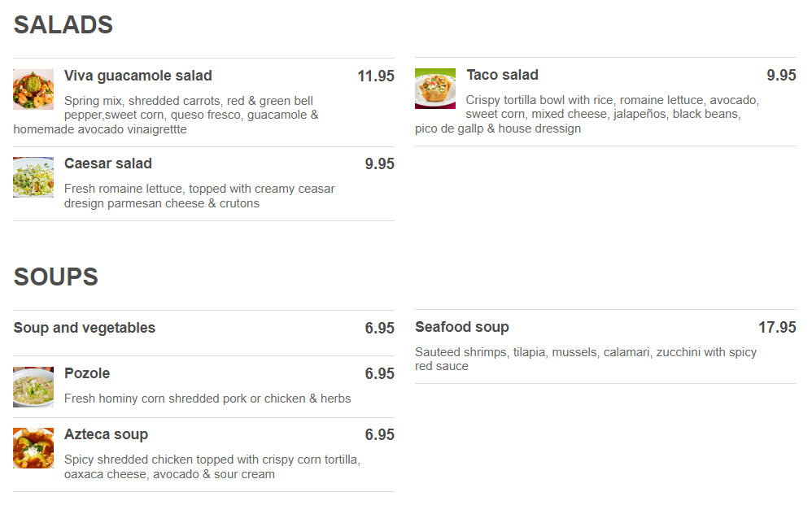Click the Caesar salad description text
Image resolution: width=812 pixels, height=514 pixels.
click(199, 196)
